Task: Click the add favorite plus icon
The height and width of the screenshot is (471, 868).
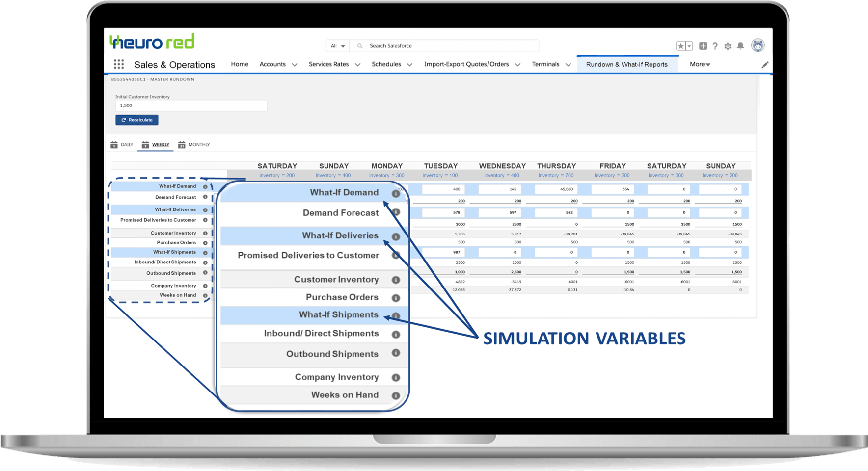Action: click(x=703, y=45)
